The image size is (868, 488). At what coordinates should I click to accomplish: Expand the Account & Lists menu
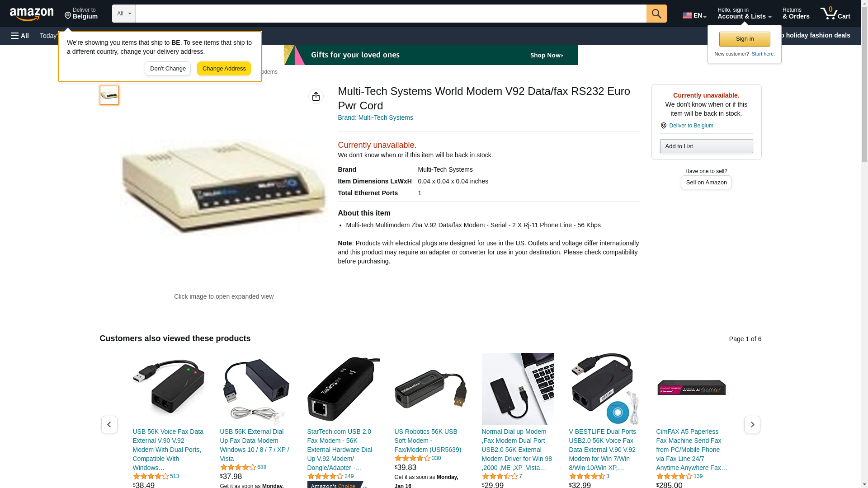pos(744,14)
